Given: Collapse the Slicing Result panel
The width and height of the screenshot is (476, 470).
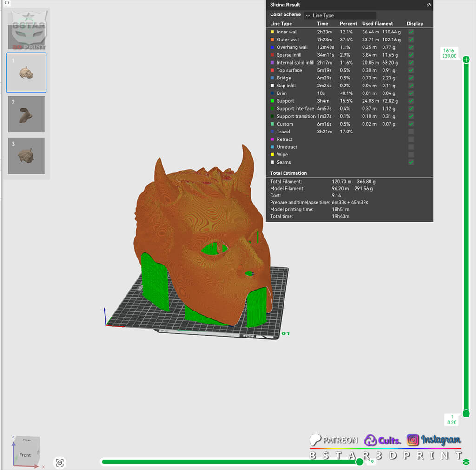Looking at the screenshot, I should [429, 5].
